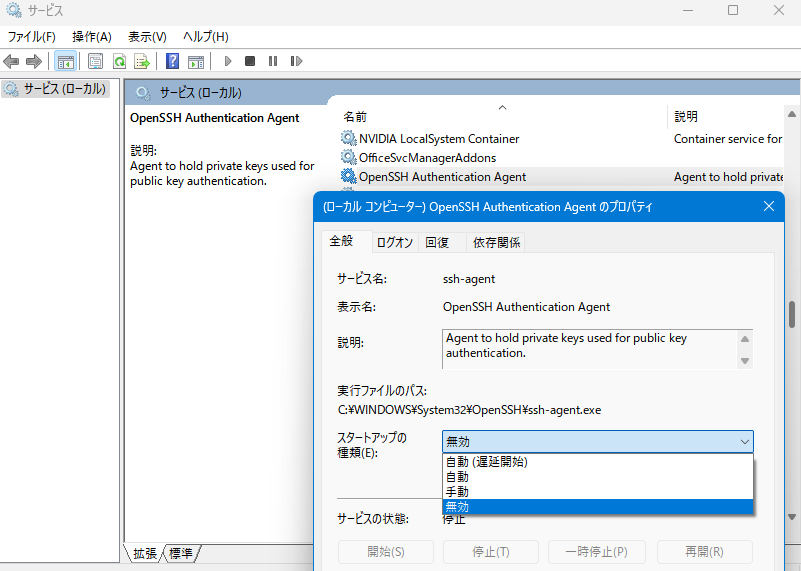Minimize the サービス window
801x571 pixels.
[688, 10]
